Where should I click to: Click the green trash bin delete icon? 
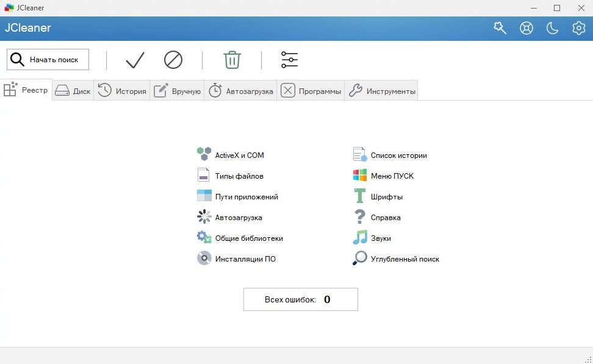[232, 60]
